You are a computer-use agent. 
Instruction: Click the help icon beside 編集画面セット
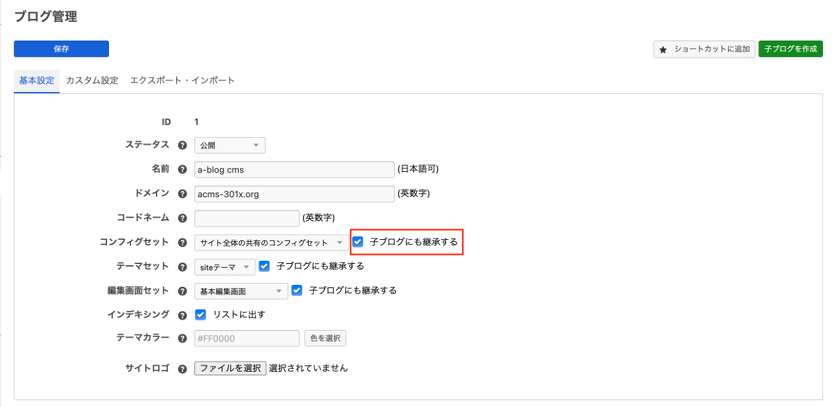[182, 291]
